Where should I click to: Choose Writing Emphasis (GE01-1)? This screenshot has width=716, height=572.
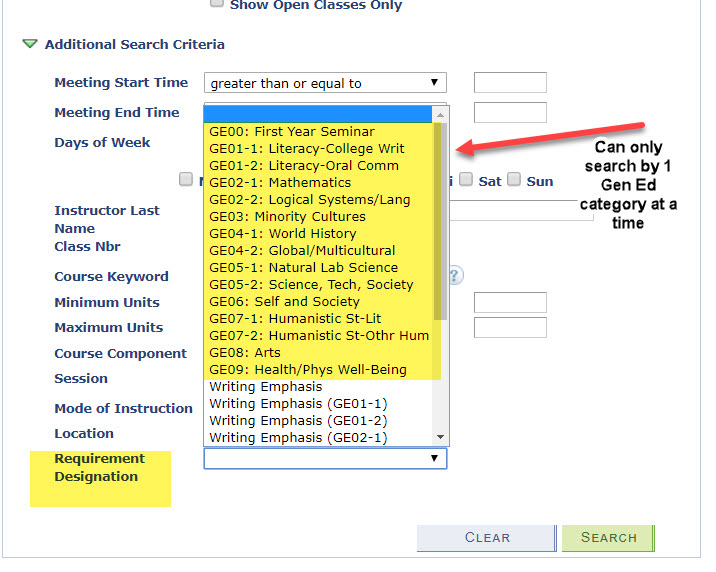point(318,403)
